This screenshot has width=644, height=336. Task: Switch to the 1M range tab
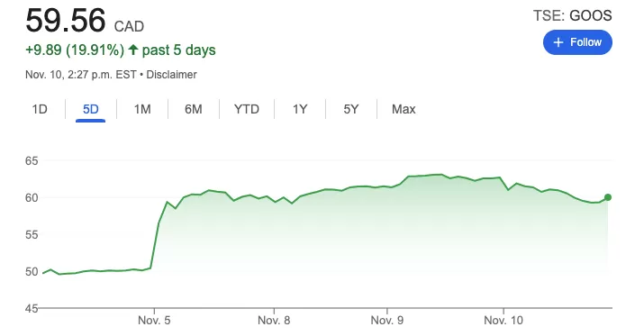tap(142, 109)
